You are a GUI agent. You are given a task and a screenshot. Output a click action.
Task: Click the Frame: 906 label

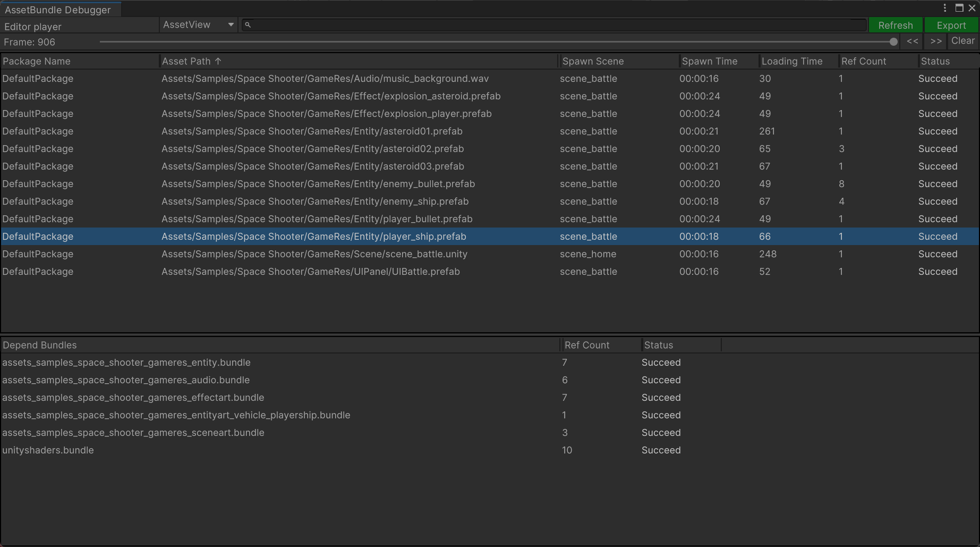[x=30, y=42]
